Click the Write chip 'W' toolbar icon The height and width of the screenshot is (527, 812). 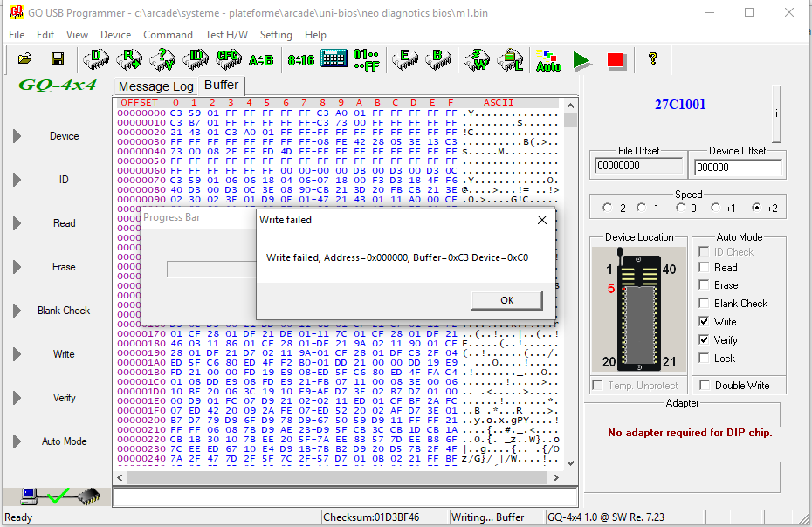click(x=478, y=59)
